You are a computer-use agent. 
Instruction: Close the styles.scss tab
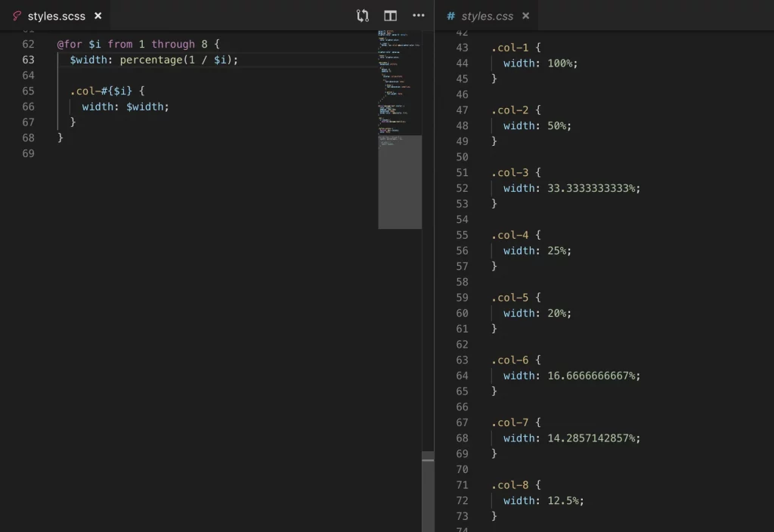98,16
